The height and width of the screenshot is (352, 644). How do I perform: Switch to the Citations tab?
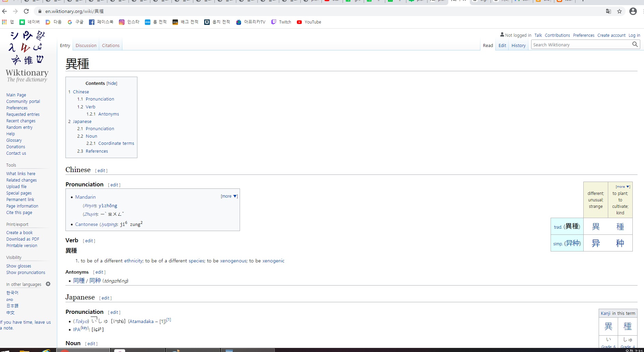pos(111,45)
